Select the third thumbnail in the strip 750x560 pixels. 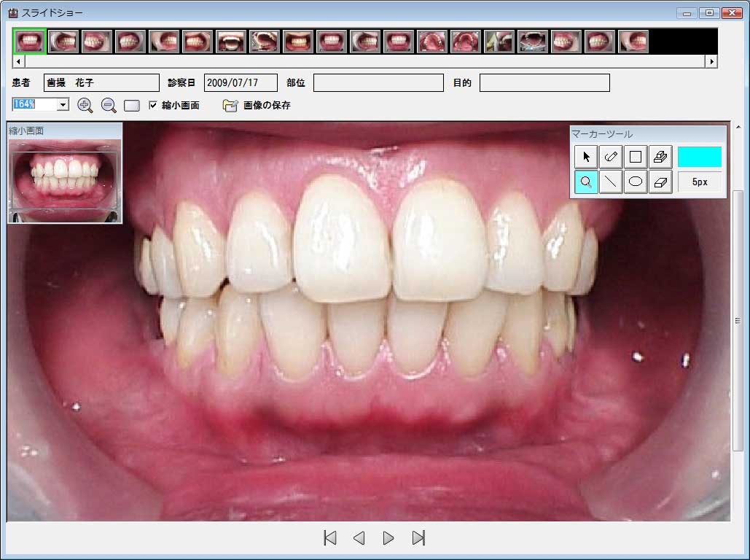97,41
